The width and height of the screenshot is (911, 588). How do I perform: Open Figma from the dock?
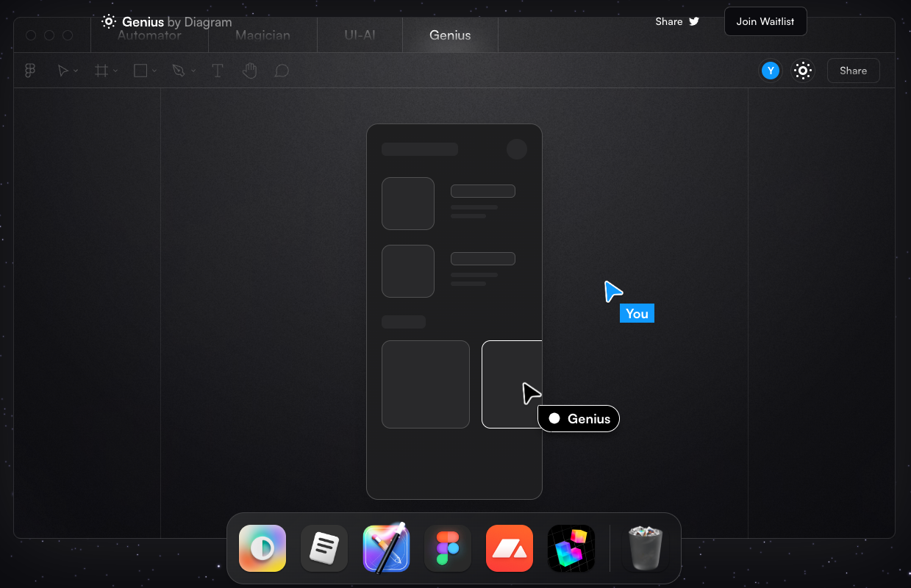(x=448, y=548)
